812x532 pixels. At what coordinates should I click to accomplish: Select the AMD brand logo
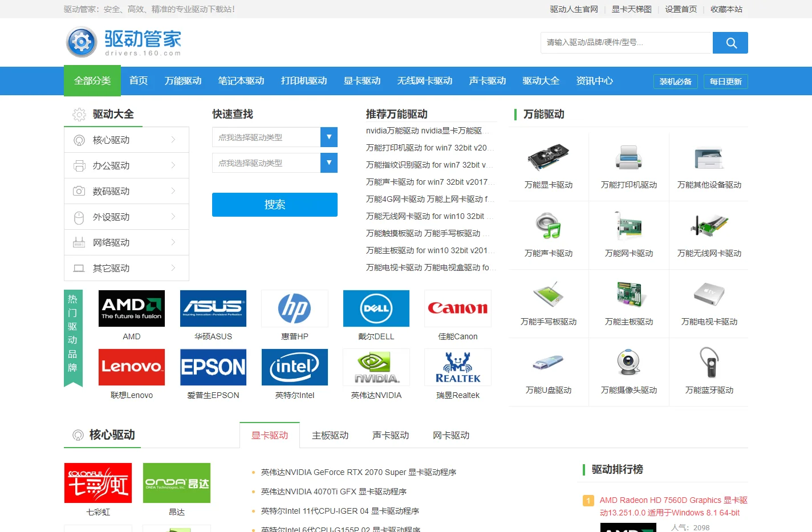pyautogui.click(x=132, y=308)
